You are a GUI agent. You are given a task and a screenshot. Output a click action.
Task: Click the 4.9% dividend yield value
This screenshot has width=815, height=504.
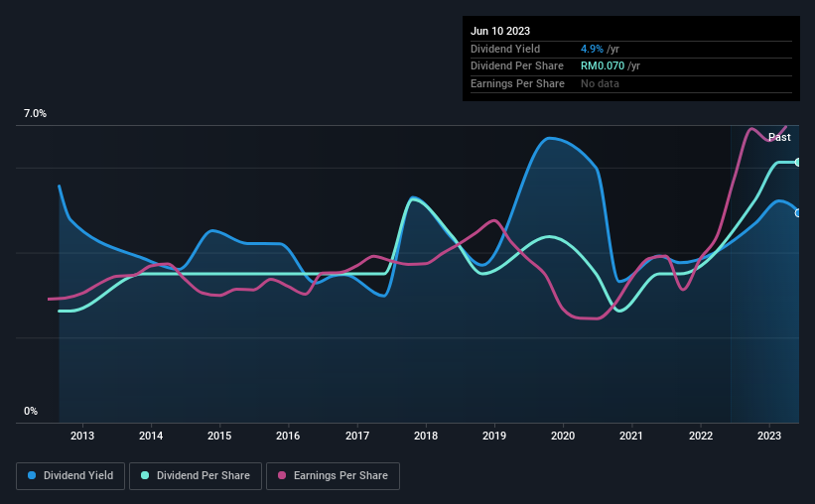[592, 49]
